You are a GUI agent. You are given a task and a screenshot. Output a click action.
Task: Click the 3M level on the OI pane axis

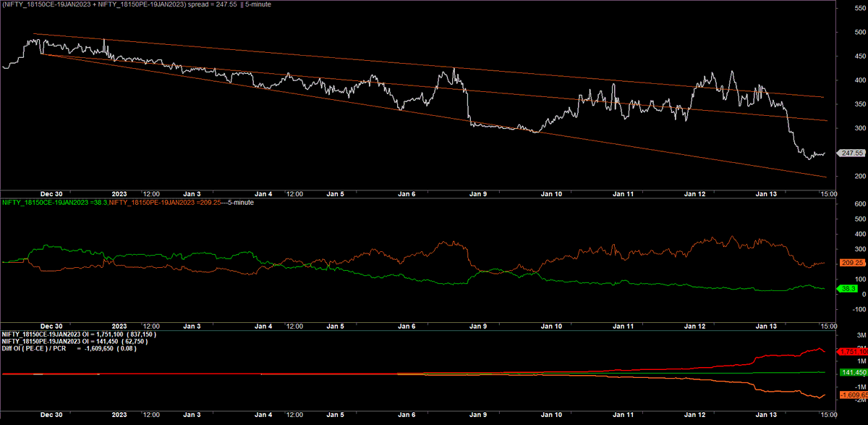[x=861, y=335]
